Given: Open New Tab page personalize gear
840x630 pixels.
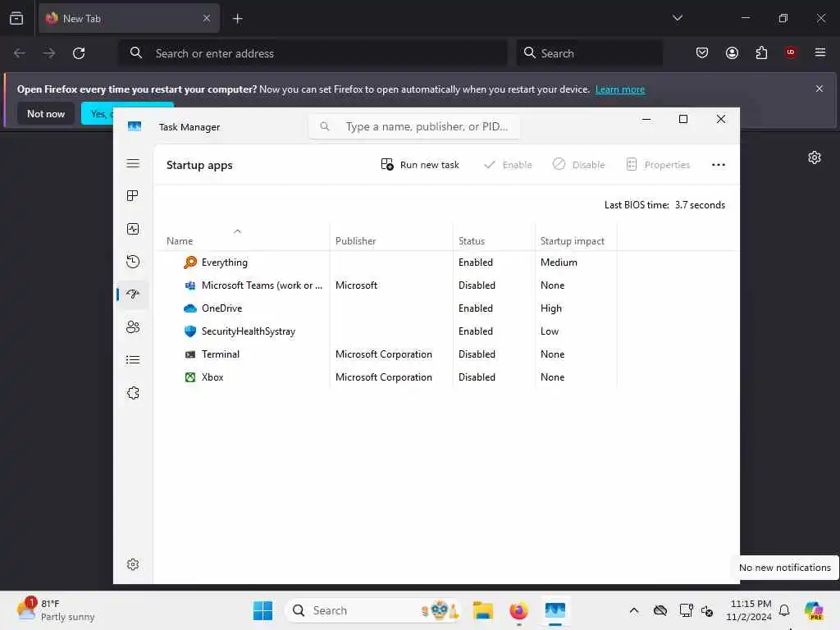Looking at the screenshot, I should click(815, 157).
